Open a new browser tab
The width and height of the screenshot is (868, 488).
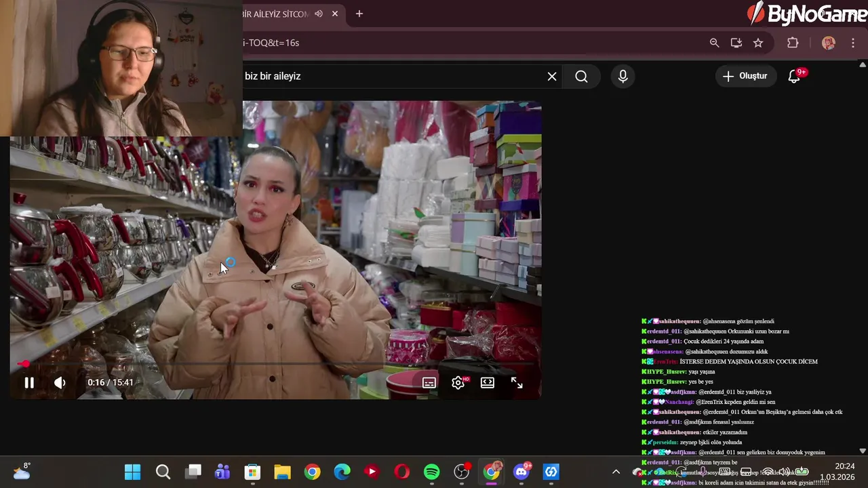pyautogui.click(x=359, y=14)
